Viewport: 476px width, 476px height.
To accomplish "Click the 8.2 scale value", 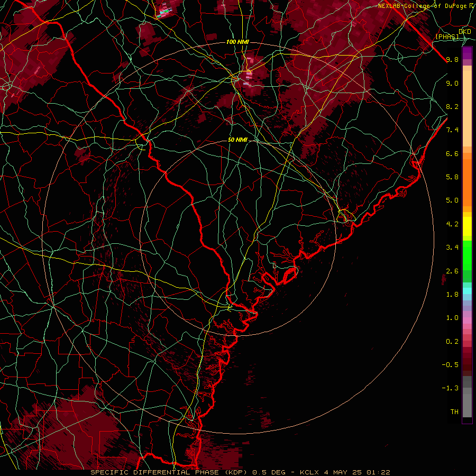I will [452, 106].
